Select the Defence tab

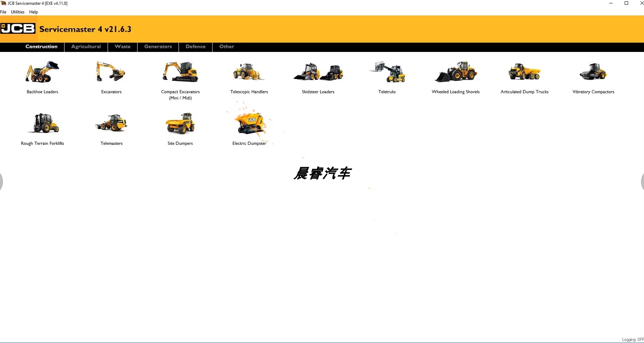click(196, 47)
